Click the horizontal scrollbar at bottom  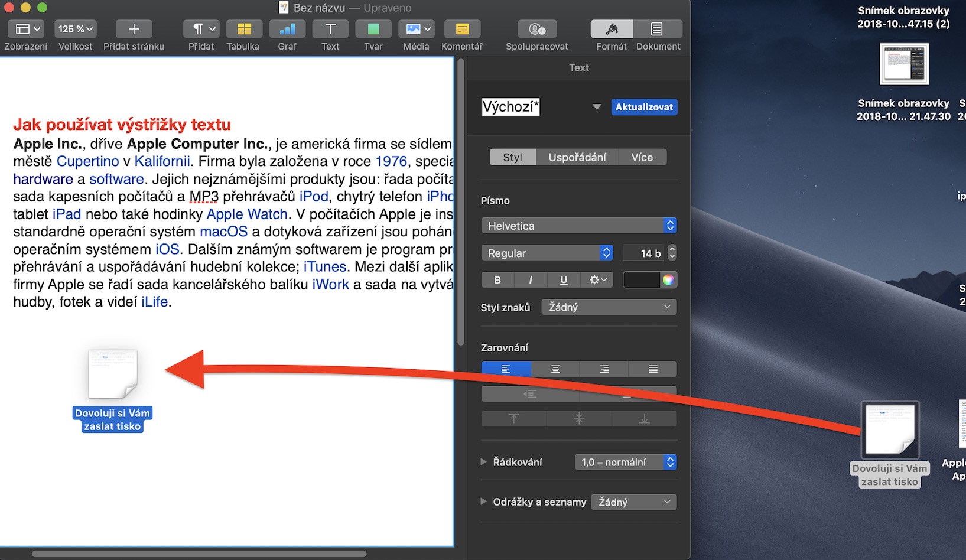[x=199, y=554]
